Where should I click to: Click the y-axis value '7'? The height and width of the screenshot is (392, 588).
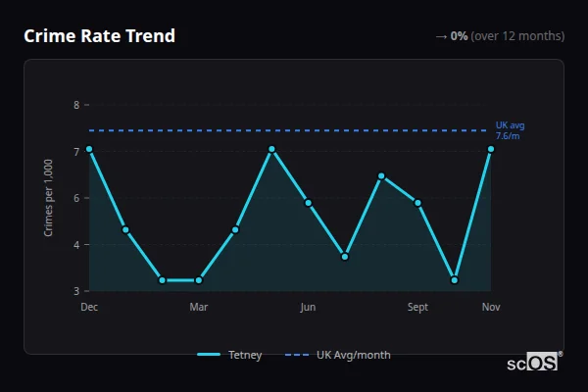[76, 152]
